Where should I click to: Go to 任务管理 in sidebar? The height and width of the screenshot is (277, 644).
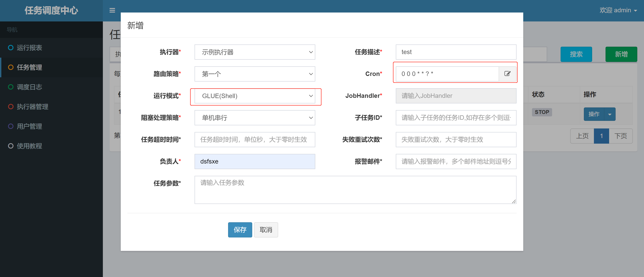(29, 67)
